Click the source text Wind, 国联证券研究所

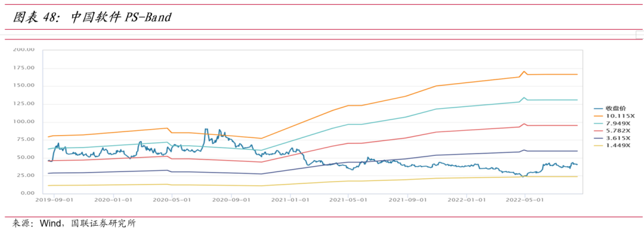[88, 223]
